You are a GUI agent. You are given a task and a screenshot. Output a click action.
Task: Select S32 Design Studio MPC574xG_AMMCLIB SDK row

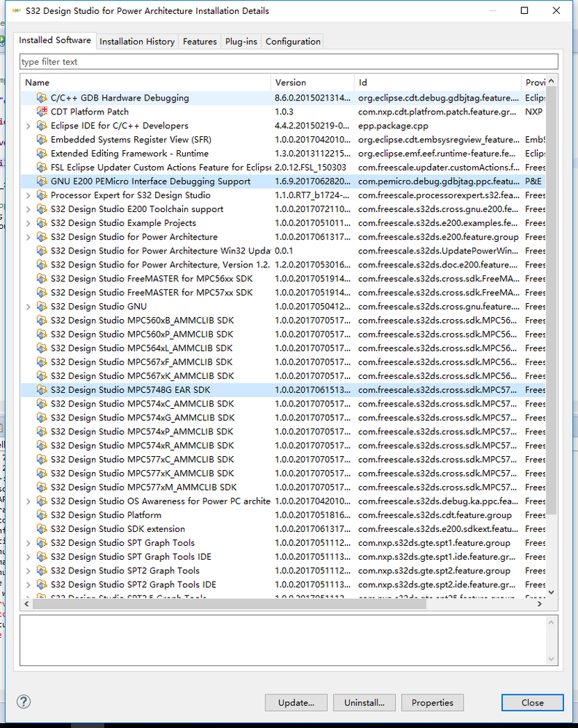click(x=284, y=418)
